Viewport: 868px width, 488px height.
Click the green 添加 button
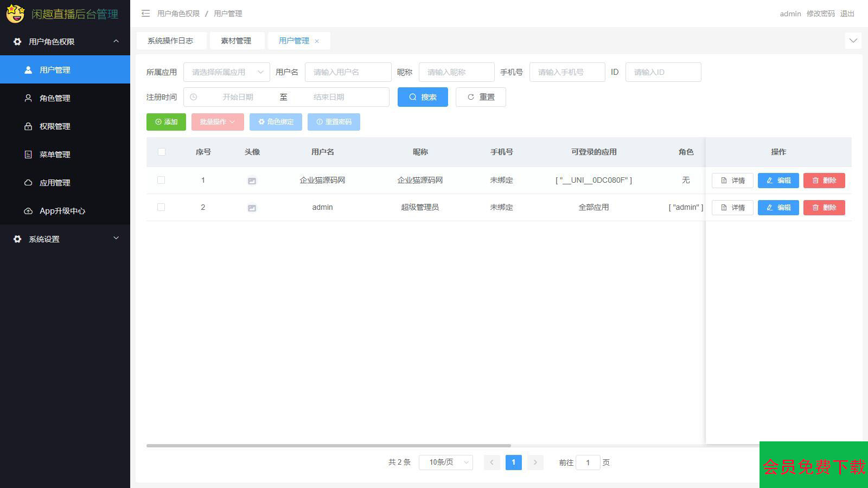click(x=166, y=122)
